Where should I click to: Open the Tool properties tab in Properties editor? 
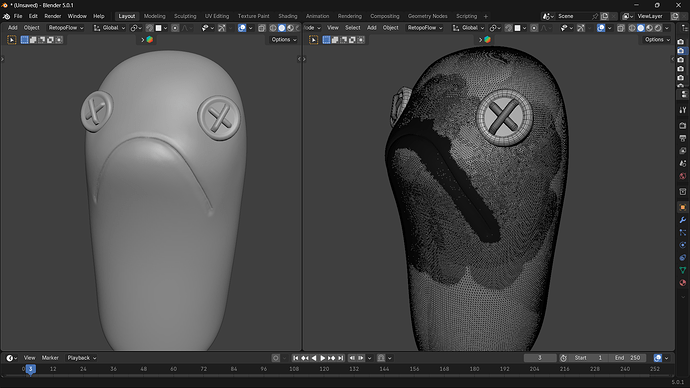(x=683, y=110)
